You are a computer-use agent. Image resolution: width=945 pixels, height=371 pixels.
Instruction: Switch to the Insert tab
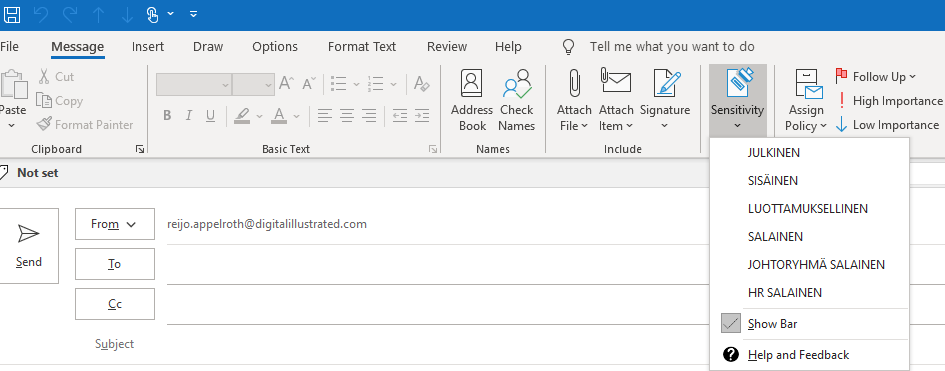coord(148,46)
